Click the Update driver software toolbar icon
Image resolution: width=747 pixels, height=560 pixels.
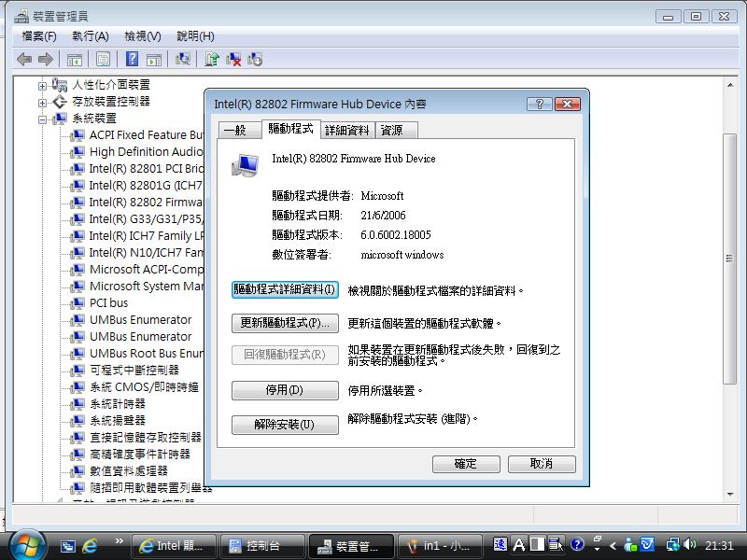coord(212,59)
